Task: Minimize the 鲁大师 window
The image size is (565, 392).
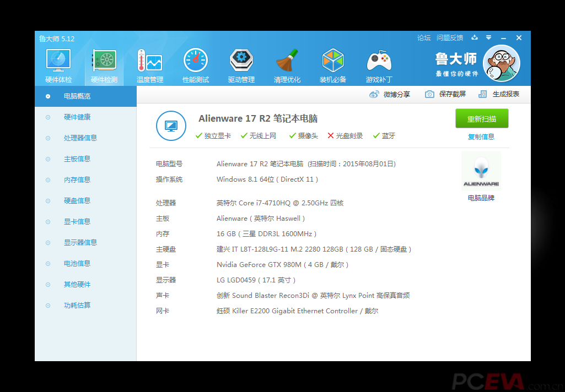Action: tap(503, 38)
